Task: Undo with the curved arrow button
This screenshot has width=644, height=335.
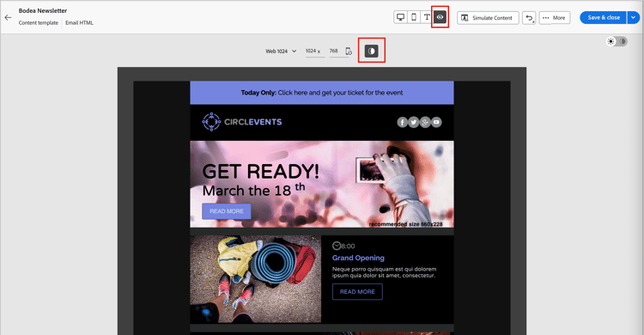Action: 529,18
